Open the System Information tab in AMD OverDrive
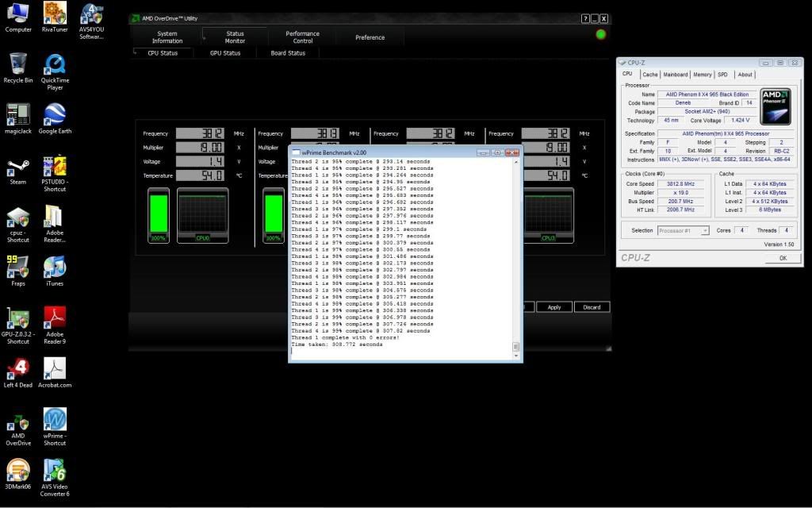This screenshot has height=508, width=812. [167, 37]
